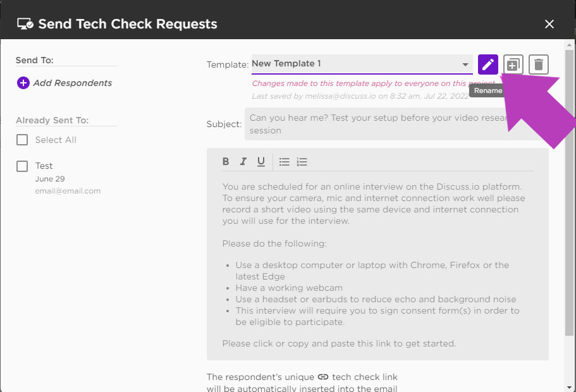Image resolution: width=576 pixels, height=392 pixels.
Task: Click the 'Already Sent To:' heading
Action: (52, 121)
